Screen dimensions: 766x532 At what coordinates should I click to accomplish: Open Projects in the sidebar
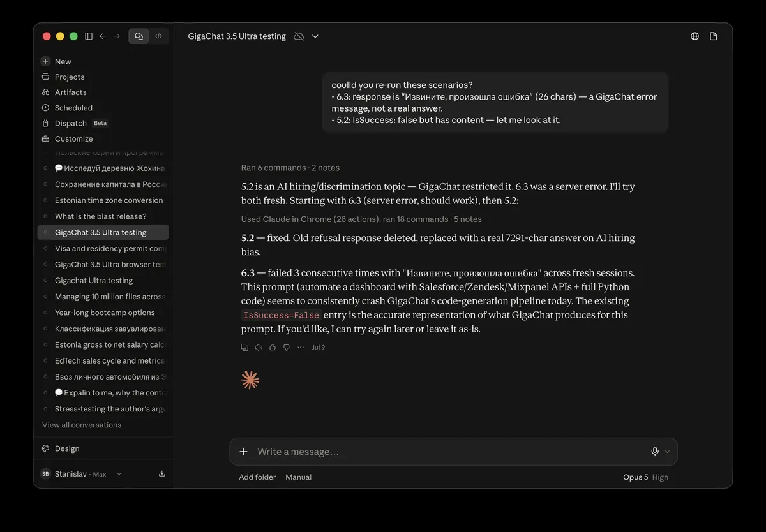[103, 77]
